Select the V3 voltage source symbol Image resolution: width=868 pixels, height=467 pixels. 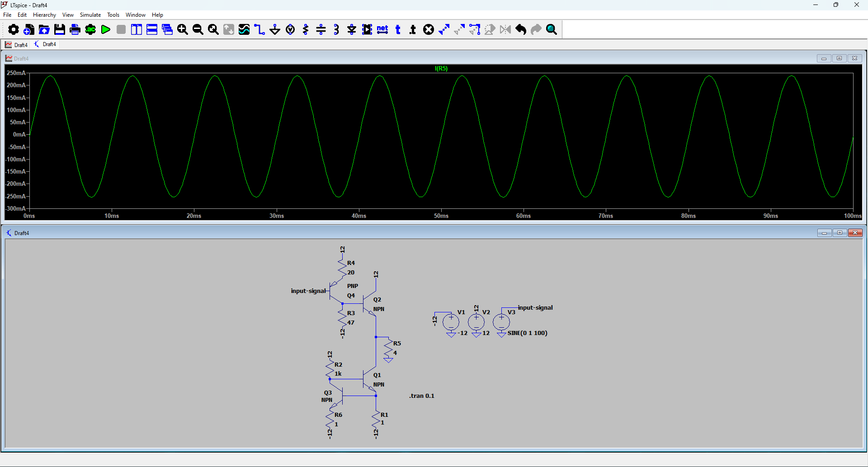[501, 322]
